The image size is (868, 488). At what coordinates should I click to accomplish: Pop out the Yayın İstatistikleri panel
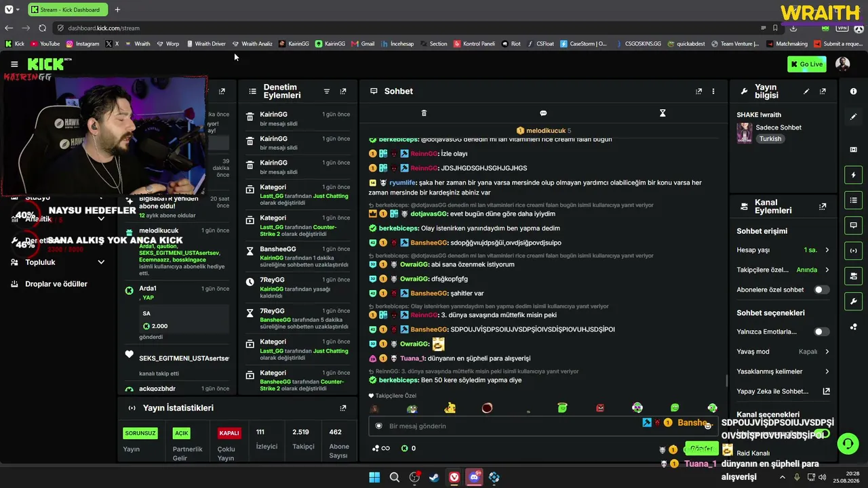click(343, 408)
